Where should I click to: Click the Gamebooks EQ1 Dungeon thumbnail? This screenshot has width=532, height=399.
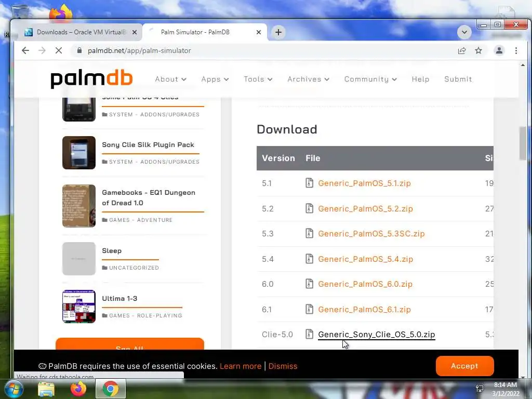pos(79,206)
